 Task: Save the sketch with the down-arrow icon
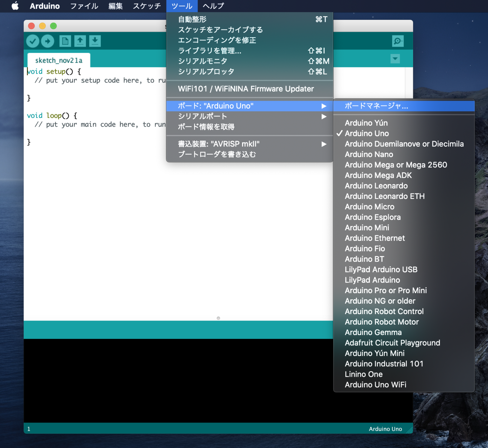[95, 41]
